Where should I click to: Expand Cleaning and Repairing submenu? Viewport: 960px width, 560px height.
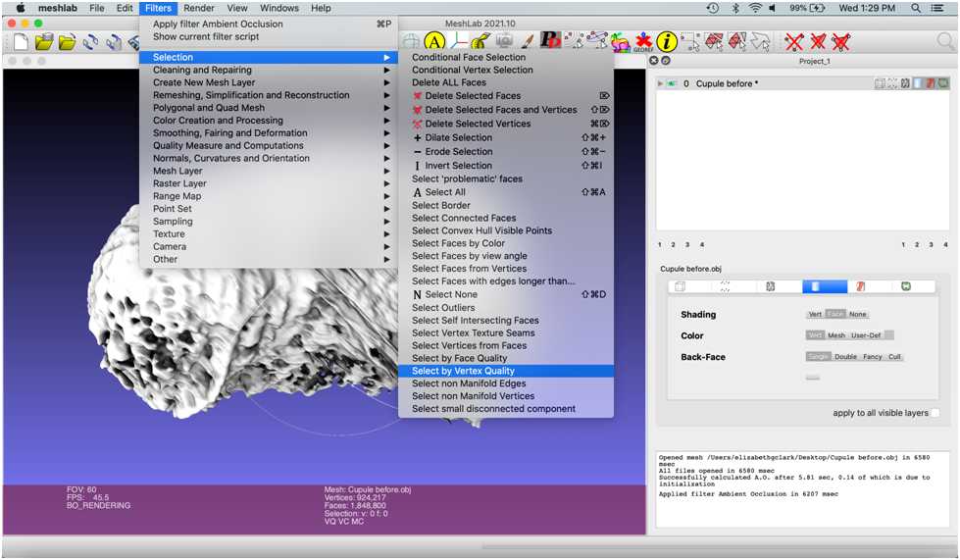tap(268, 70)
